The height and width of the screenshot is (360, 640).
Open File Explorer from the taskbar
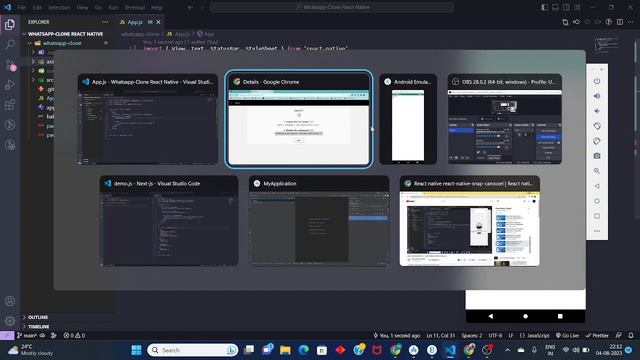(285, 350)
